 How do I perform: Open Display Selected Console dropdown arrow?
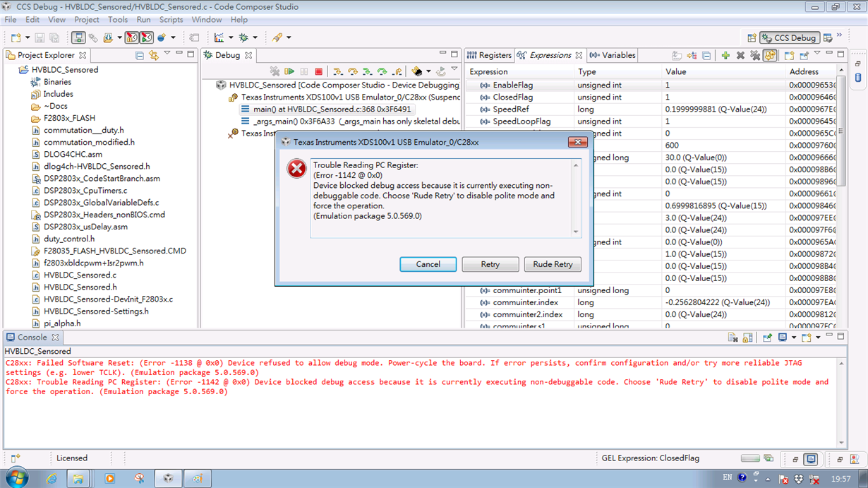pos(793,338)
